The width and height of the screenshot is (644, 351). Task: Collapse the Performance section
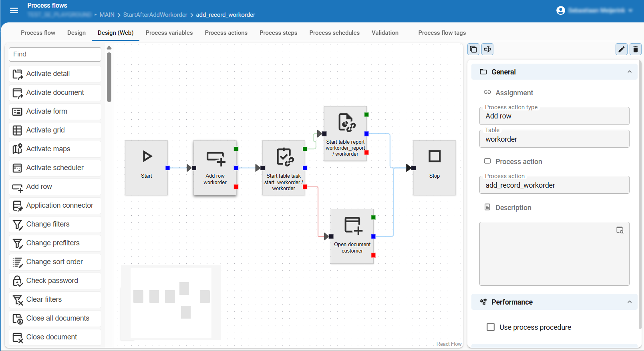[x=629, y=302]
